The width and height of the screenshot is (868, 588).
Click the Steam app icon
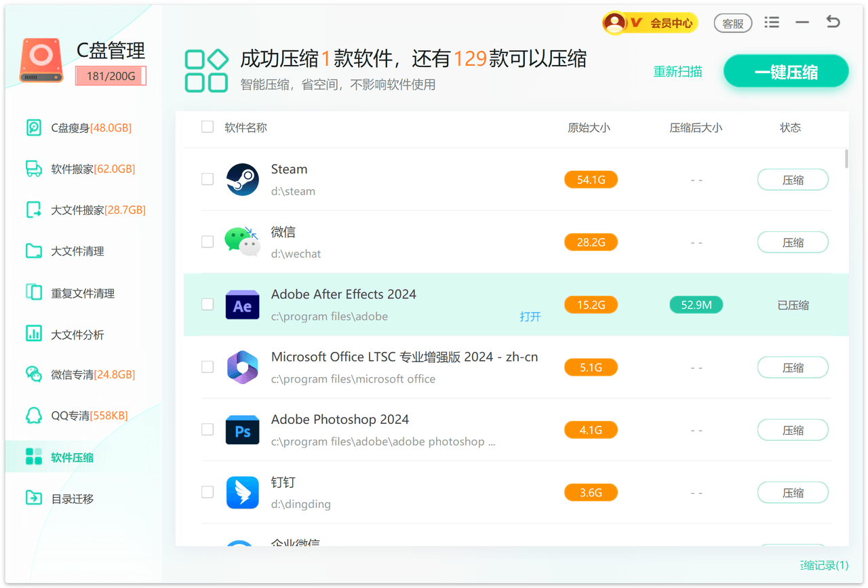242,180
